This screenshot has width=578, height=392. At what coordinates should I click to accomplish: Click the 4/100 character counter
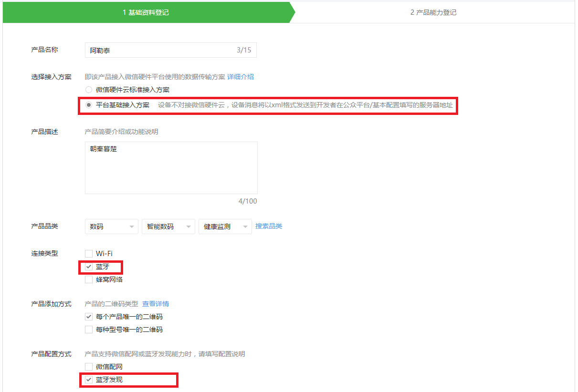[x=248, y=201]
